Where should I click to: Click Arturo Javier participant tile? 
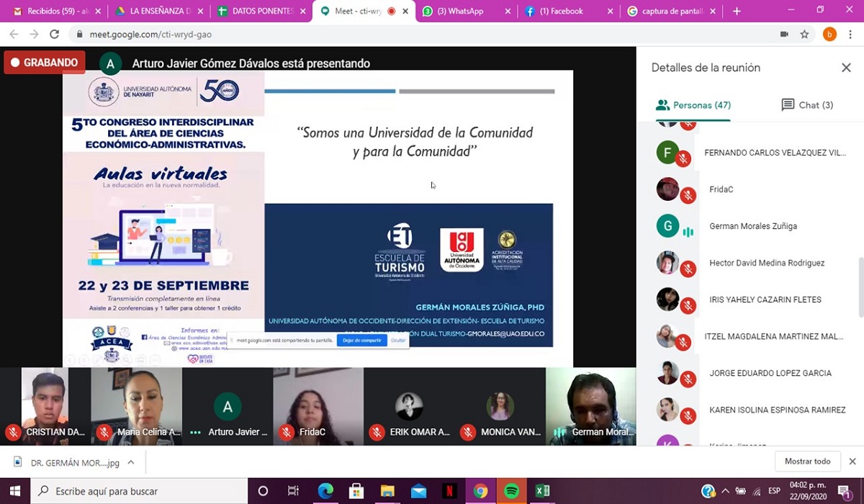click(228, 406)
